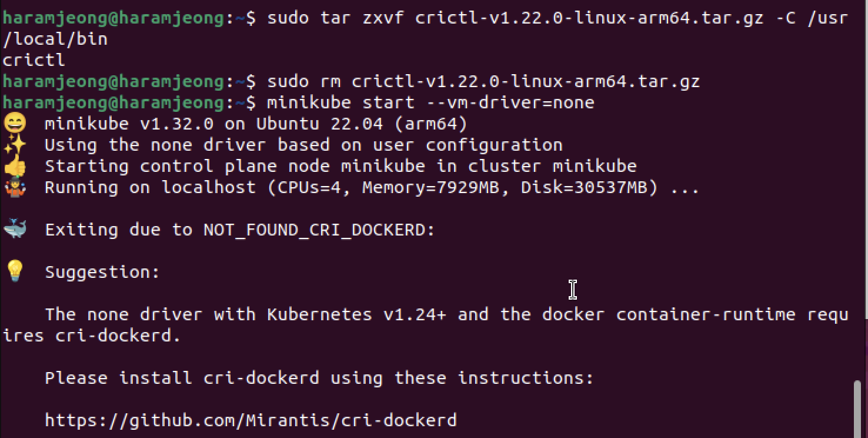This screenshot has width=868, height=438.
Task: Click the 'minikube start --vm-driver=none' command
Action: coord(430,102)
